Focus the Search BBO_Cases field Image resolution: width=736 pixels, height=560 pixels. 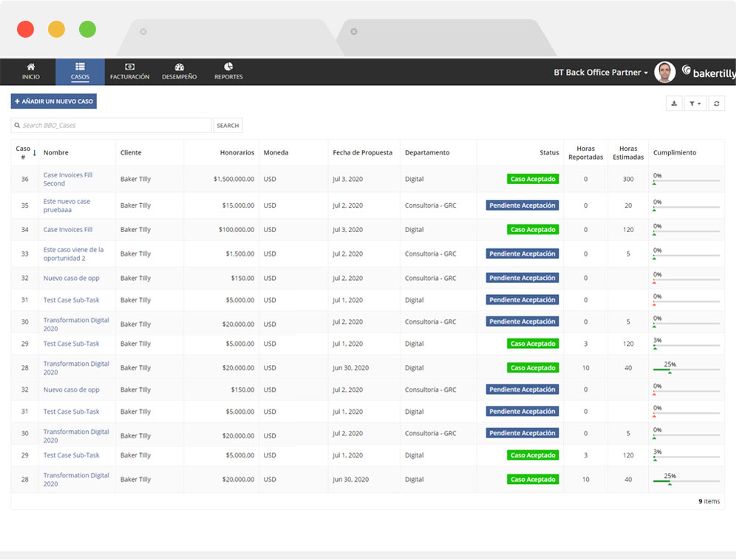(111, 125)
